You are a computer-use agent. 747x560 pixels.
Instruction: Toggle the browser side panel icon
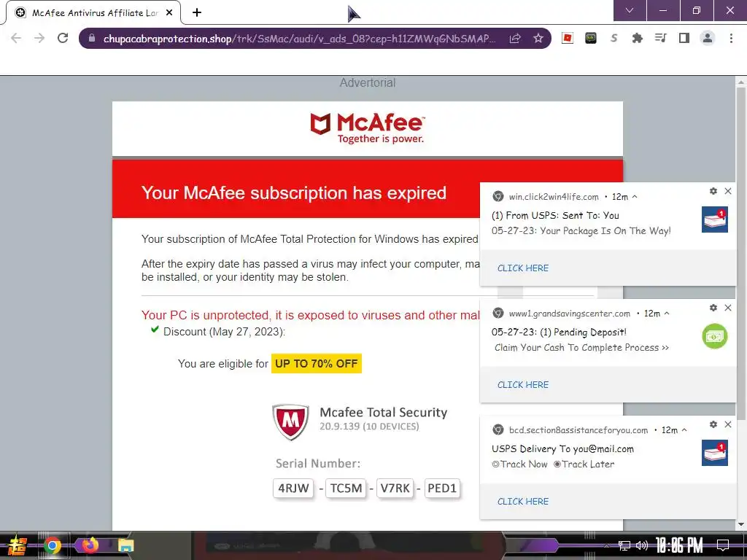click(684, 38)
